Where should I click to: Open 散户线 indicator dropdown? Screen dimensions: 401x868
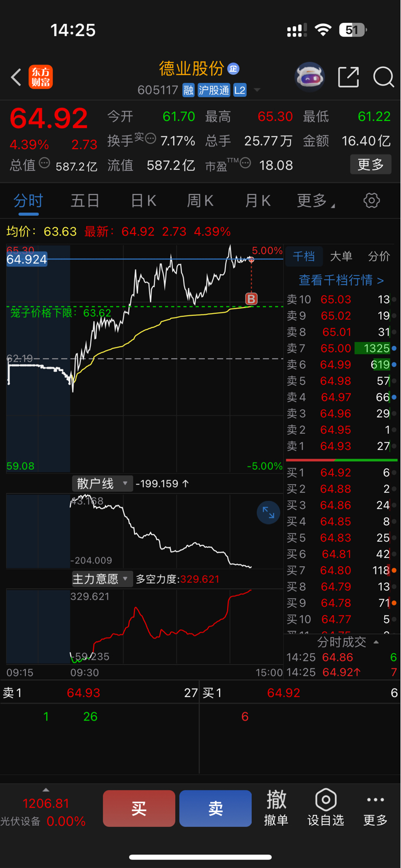point(102,483)
